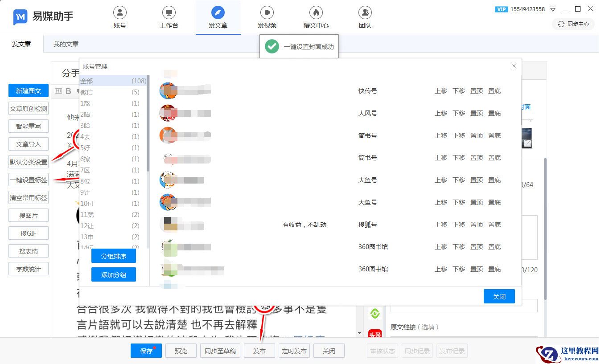Viewport: 601px width, 364px height.
Task: Open the 团队 team section
Action: tap(365, 17)
